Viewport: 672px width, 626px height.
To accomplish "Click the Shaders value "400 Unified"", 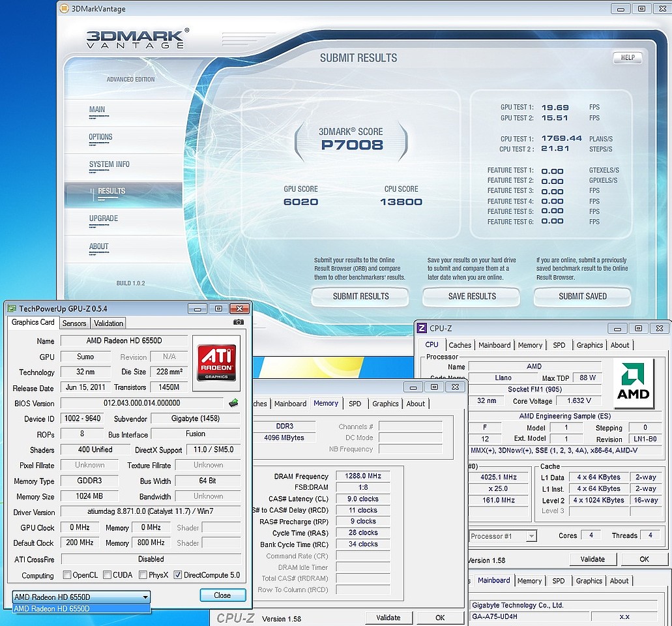I will (x=95, y=449).
